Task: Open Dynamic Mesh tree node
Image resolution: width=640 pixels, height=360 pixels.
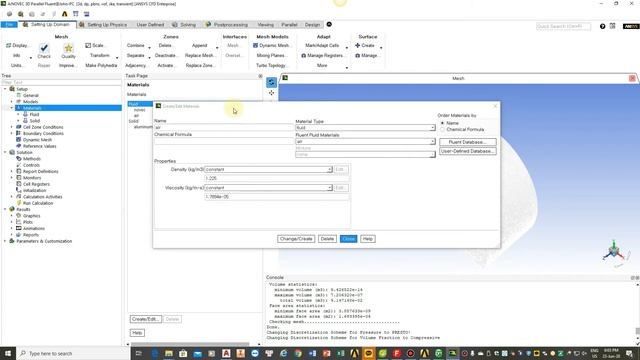Action: tap(37, 140)
